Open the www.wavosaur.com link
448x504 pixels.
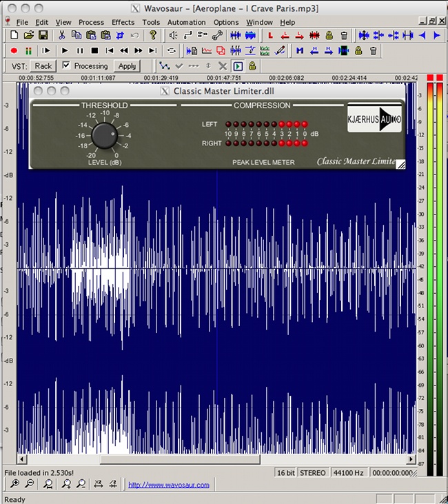pyautogui.click(x=169, y=485)
